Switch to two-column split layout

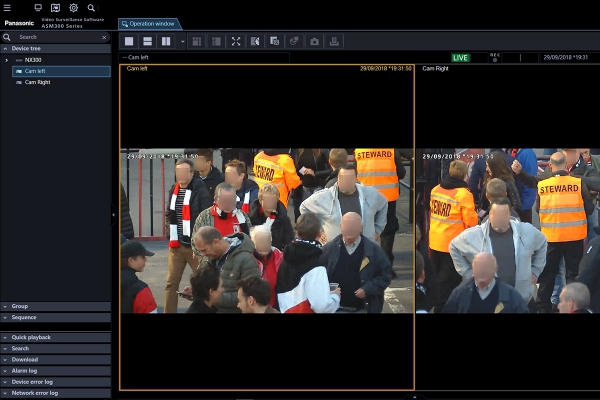pyautogui.click(x=166, y=41)
